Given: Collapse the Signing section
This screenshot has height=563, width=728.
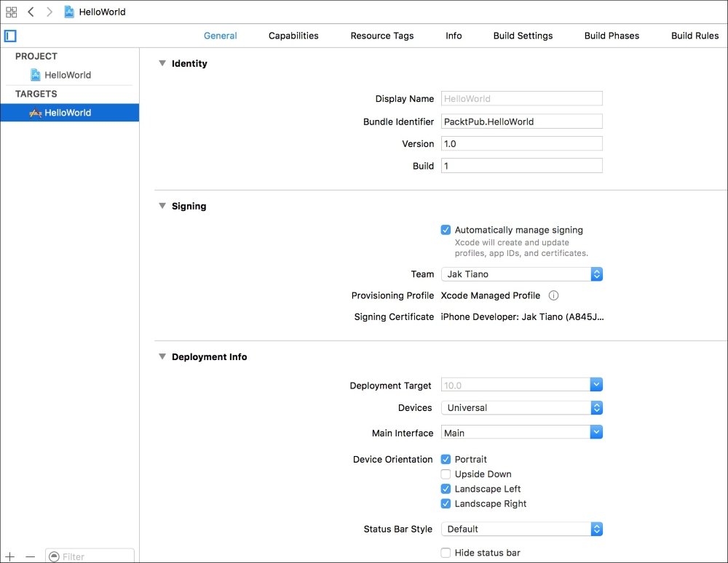Looking at the screenshot, I should click(162, 205).
